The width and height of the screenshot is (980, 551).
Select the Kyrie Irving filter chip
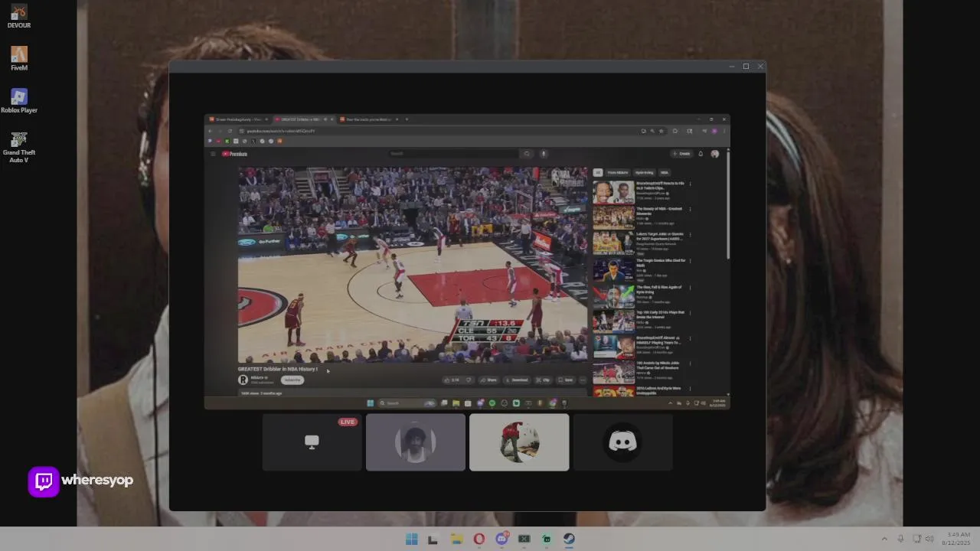(x=645, y=173)
